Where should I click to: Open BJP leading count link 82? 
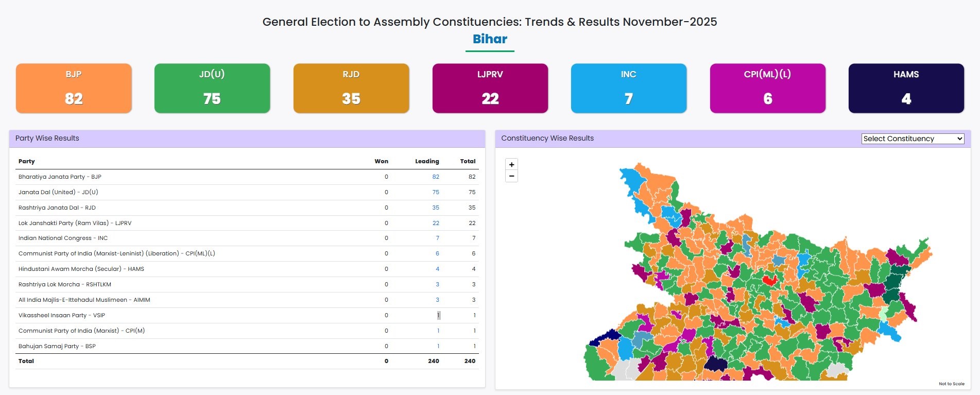pos(436,177)
